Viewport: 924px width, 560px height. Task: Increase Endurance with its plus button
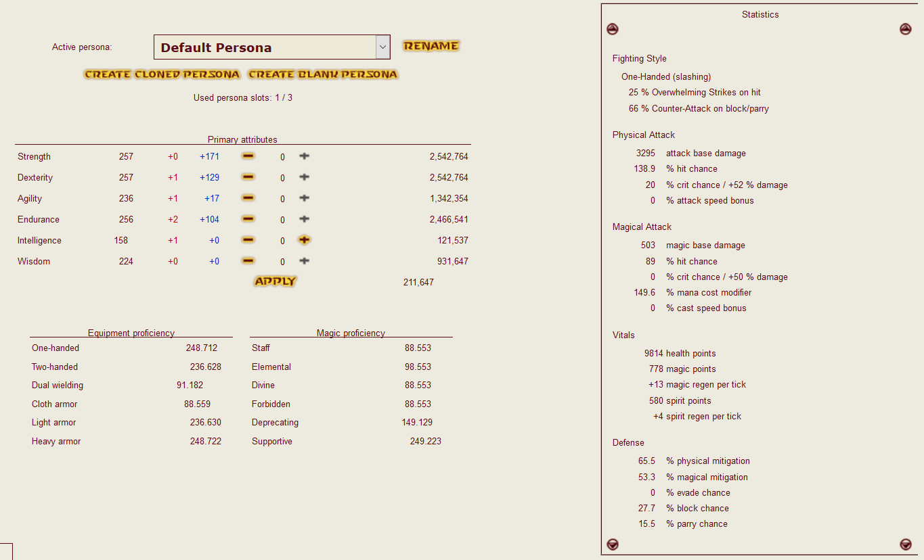305,219
